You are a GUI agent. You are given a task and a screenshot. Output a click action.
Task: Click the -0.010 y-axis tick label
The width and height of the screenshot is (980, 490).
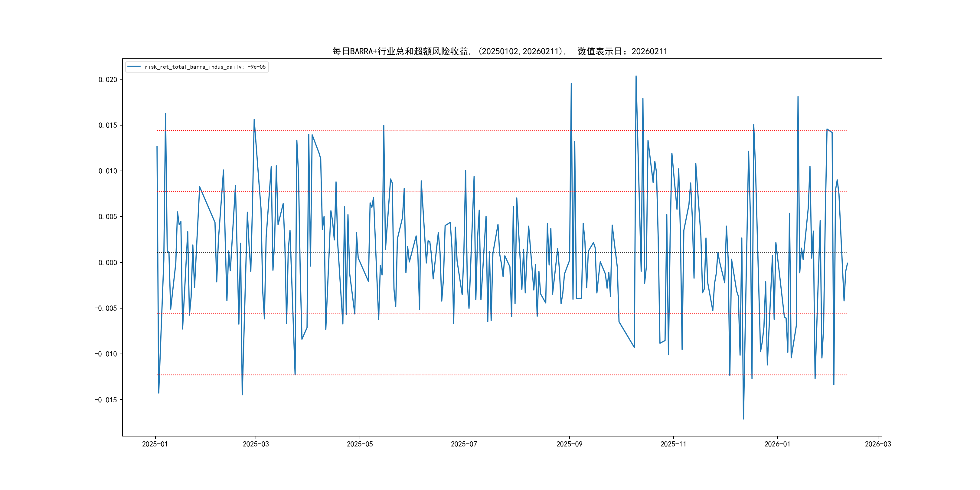click(106, 354)
